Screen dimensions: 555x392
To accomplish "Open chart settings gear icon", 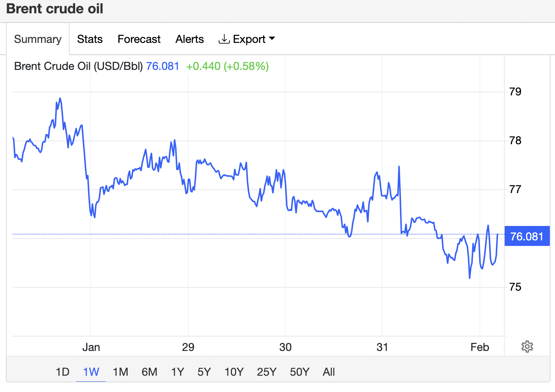I will (x=527, y=347).
